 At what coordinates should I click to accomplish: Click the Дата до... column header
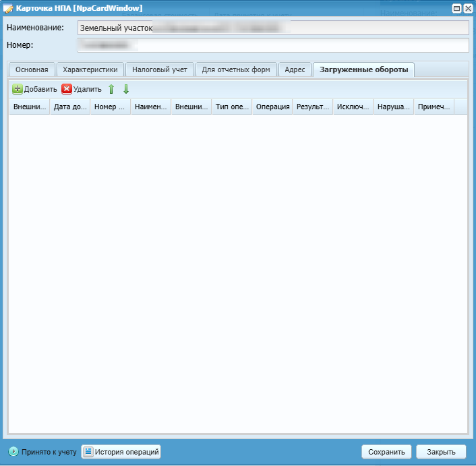click(x=69, y=107)
